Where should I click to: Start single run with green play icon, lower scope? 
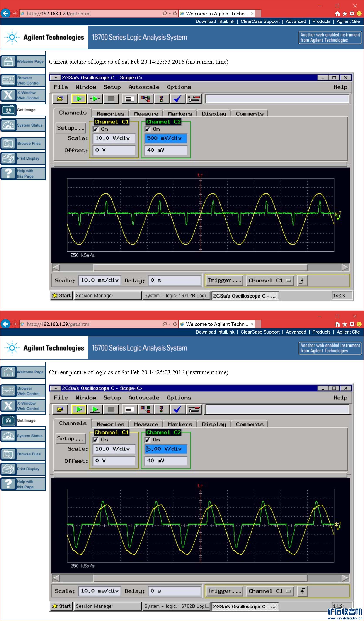point(79,409)
